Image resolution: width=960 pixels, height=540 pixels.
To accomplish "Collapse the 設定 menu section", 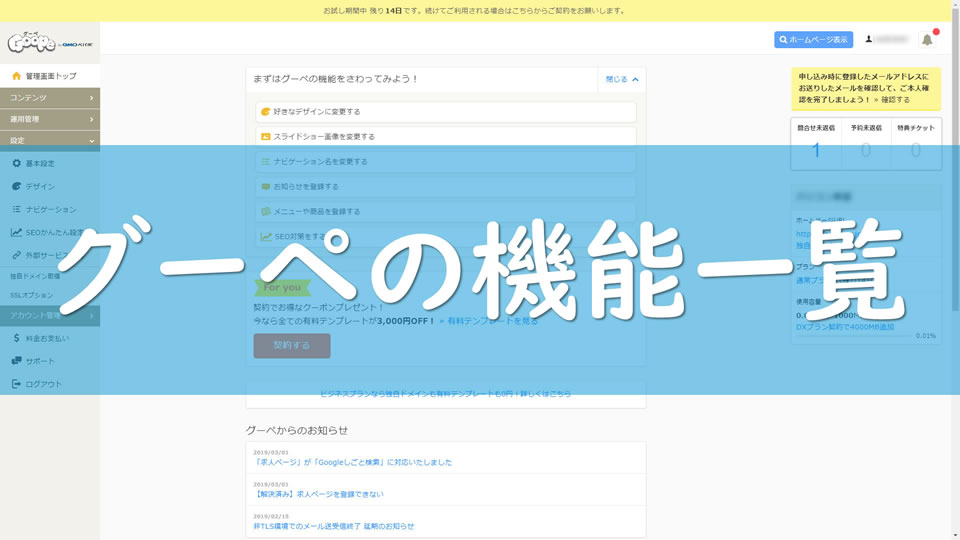I will click(x=50, y=140).
